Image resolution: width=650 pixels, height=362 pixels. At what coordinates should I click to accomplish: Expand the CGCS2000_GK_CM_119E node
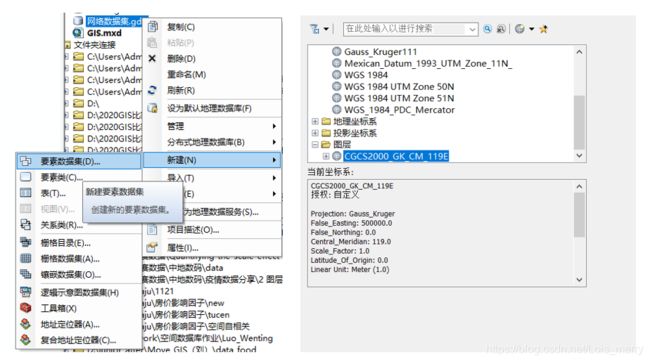tap(326, 156)
